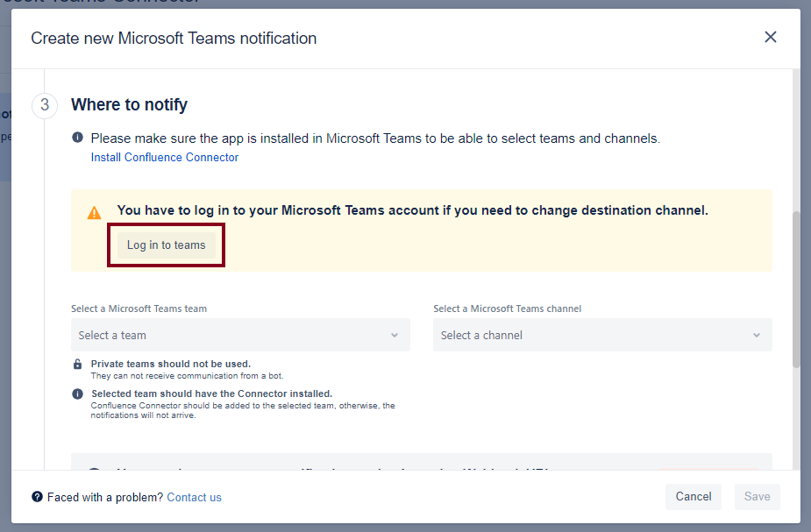
Task: Click the warning triangle in the yellow banner
Action: tap(93, 210)
